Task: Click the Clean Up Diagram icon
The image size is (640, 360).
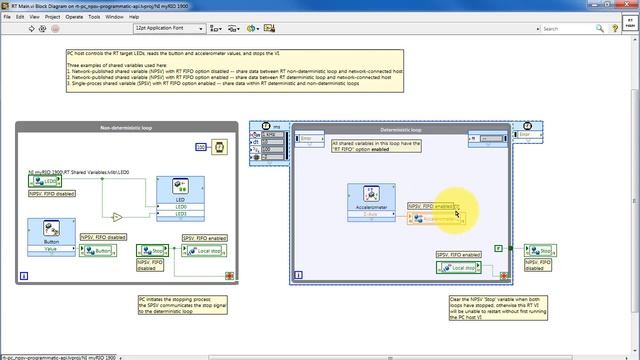Action: [269, 29]
